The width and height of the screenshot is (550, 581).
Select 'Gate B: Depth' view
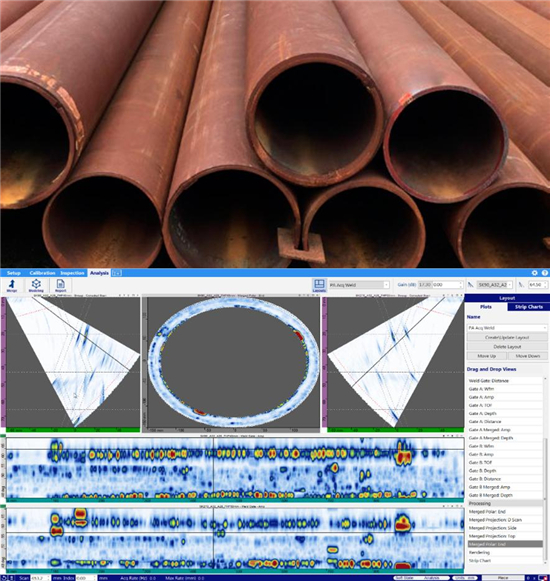pyautogui.click(x=505, y=471)
